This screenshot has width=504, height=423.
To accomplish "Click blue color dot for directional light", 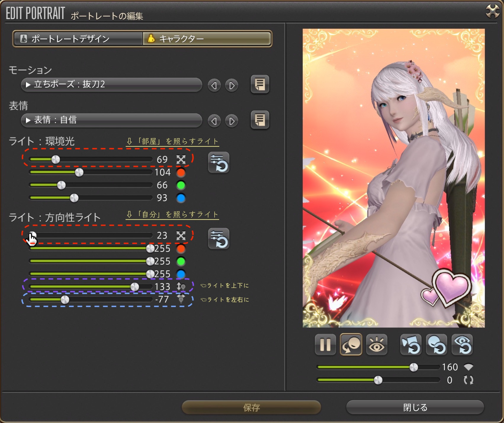I will point(181,274).
